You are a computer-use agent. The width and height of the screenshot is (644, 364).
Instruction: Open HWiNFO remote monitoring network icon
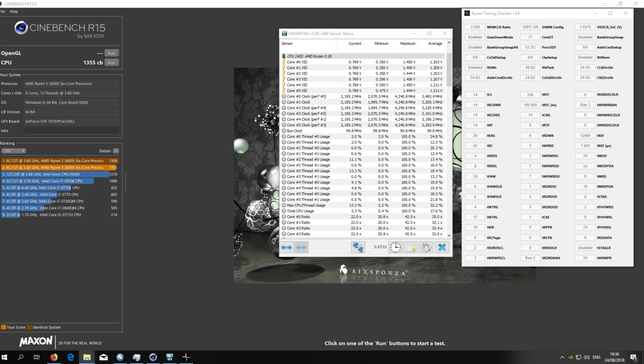tap(358, 247)
